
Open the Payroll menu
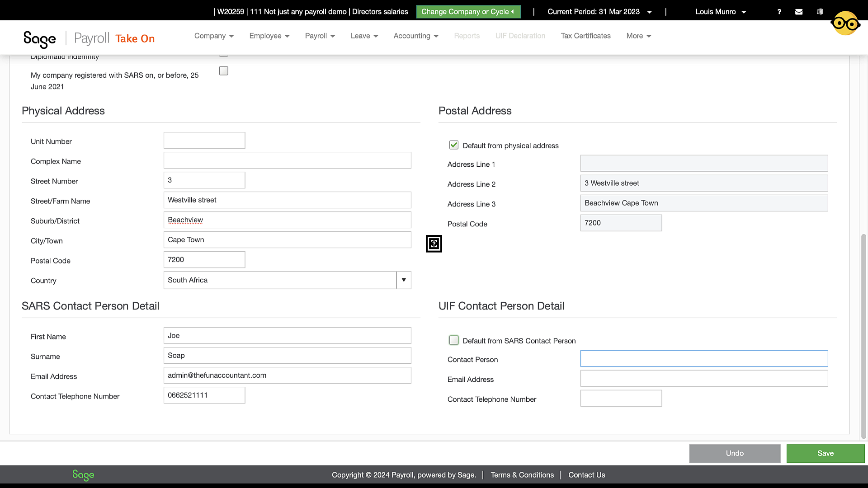point(320,36)
